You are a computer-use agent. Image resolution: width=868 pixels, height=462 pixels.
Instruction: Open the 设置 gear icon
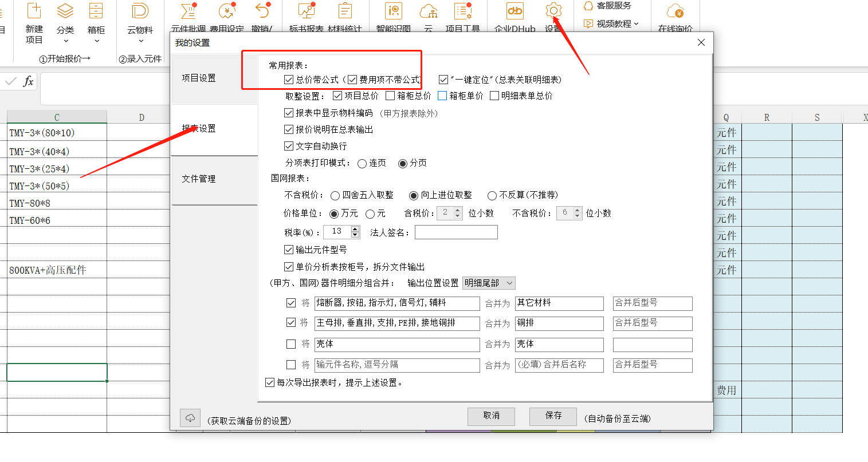[x=553, y=11]
